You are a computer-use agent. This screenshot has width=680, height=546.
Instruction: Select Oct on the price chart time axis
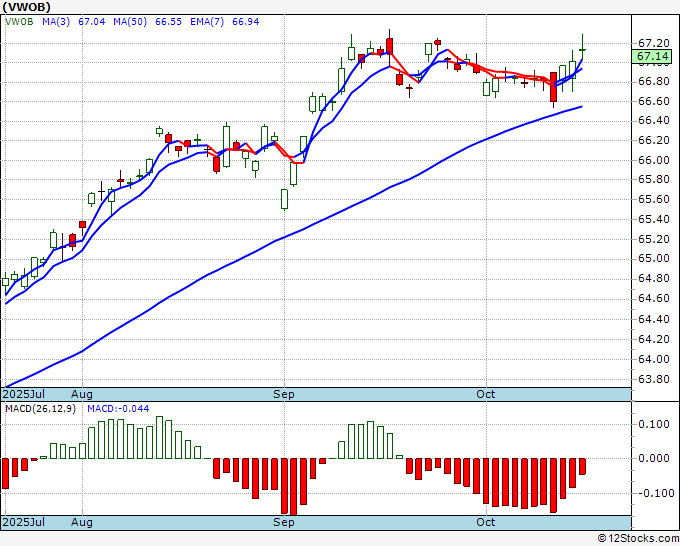[486, 395]
